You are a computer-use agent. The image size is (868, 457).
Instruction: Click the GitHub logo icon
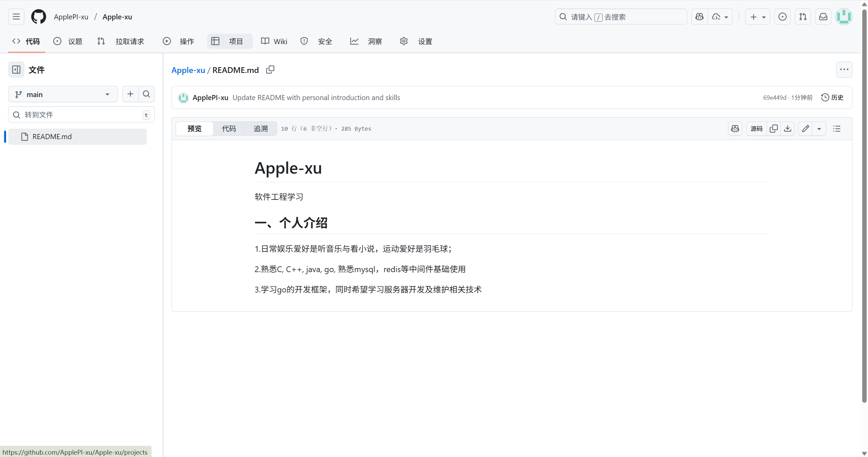point(38,17)
